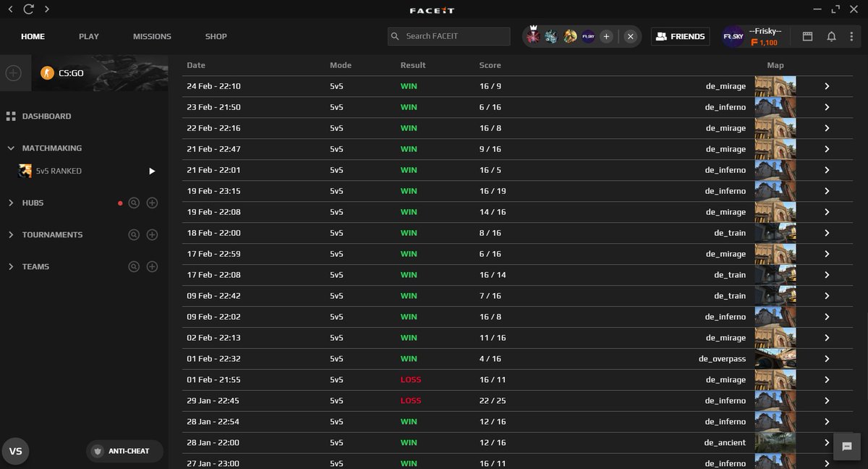This screenshot has width=868, height=469.
Task: Open 24 Feb - 22:10 match details arrow
Action: (827, 86)
